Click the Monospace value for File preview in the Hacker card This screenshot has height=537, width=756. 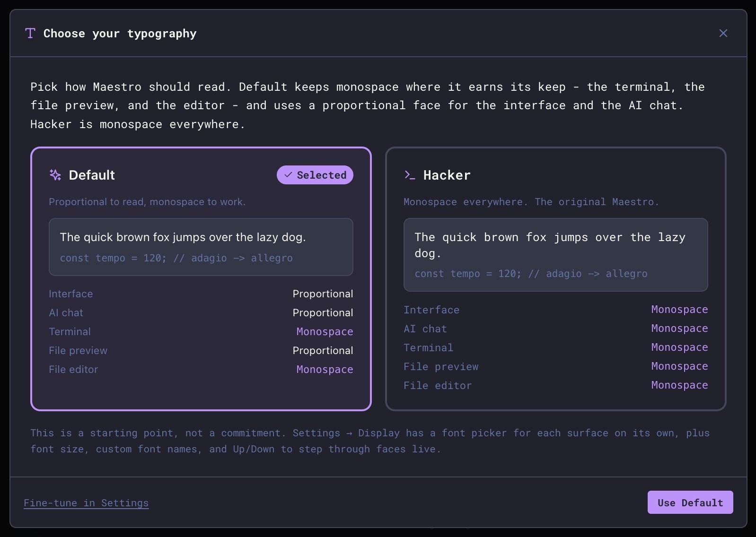pos(679,366)
